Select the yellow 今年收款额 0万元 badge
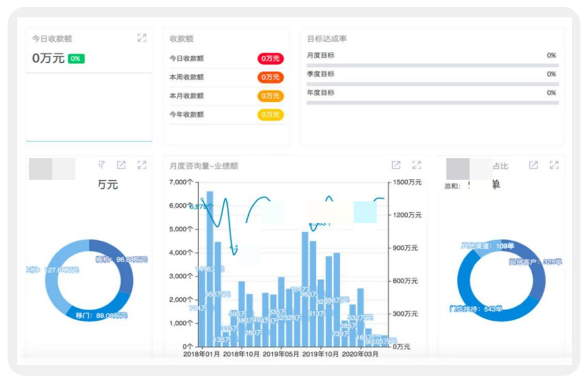 coord(270,115)
